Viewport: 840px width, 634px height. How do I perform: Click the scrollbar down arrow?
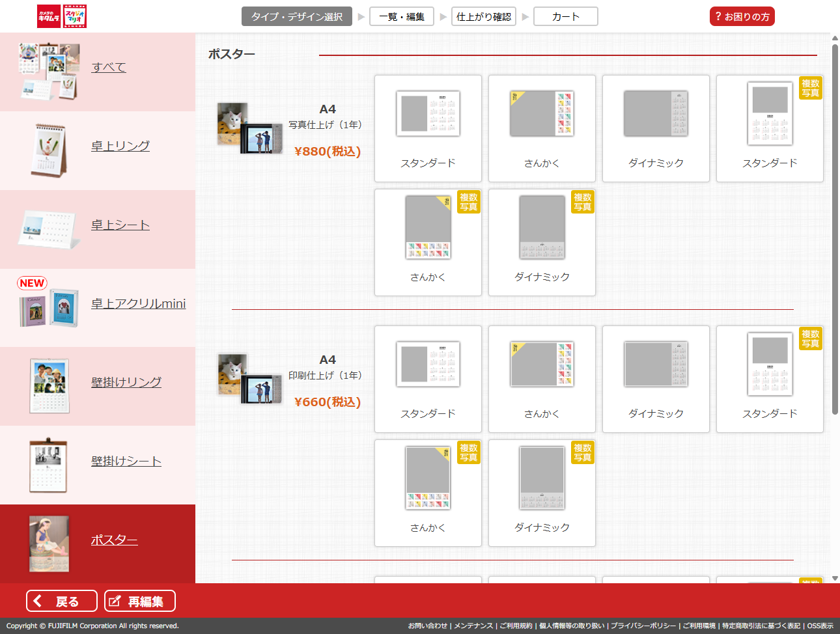tap(835, 578)
